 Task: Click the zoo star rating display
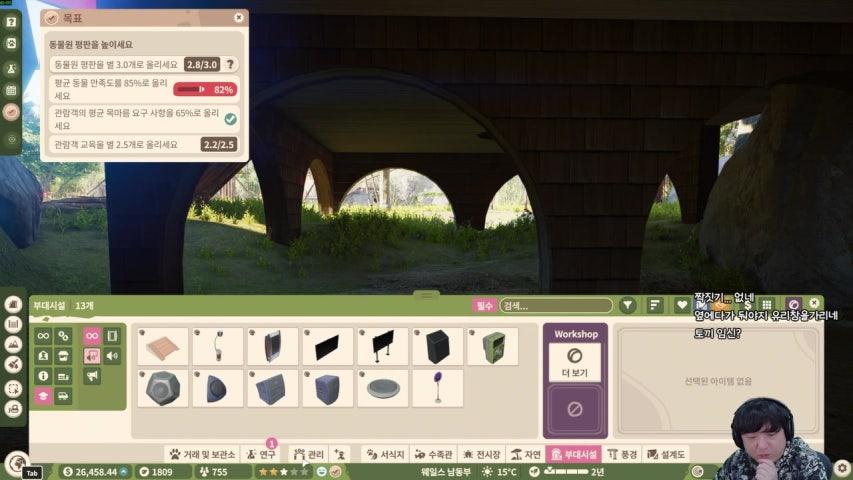click(283, 472)
